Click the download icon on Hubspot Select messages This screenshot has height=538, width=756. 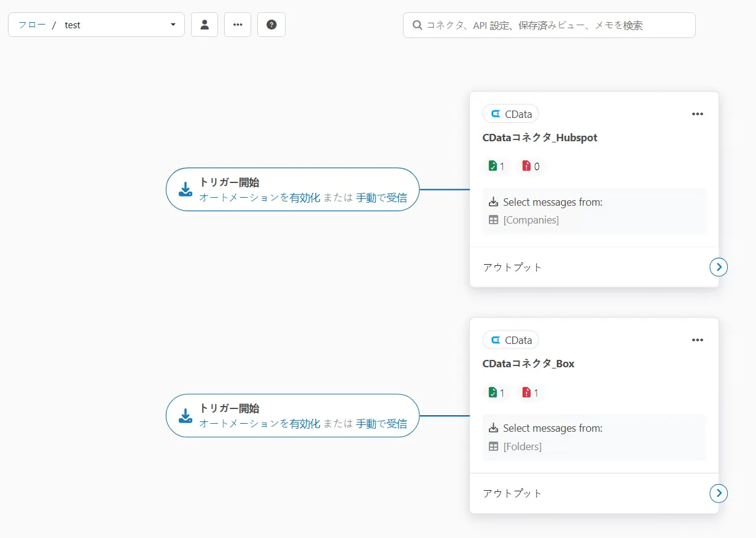[x=493, y=201]
